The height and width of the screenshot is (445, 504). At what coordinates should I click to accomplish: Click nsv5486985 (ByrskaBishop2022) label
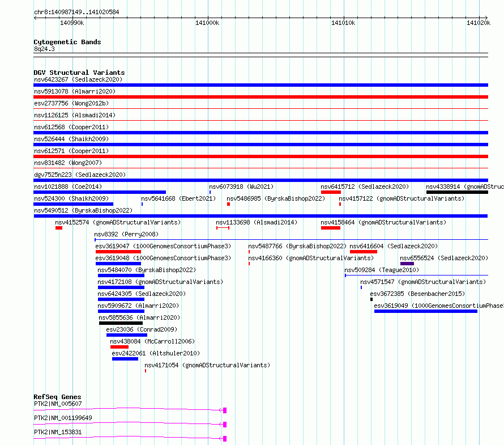pyautogui.click(x=276, y=198)
